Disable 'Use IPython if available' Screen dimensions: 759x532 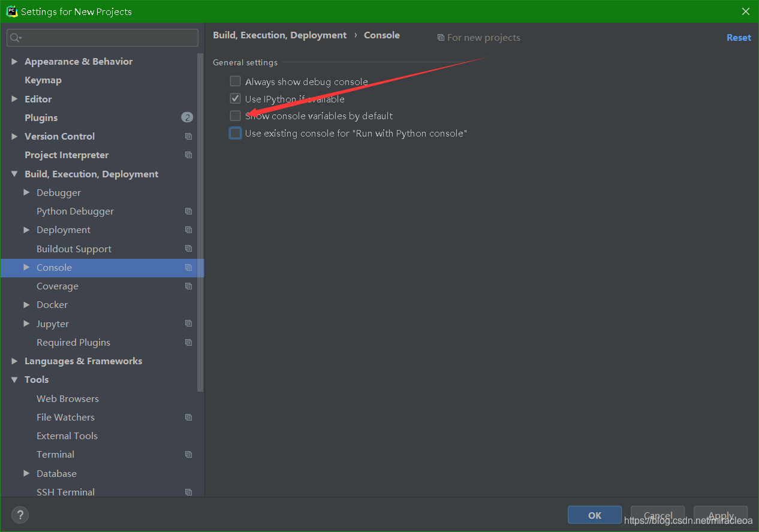pyautogui.click(x=235, y=98)
